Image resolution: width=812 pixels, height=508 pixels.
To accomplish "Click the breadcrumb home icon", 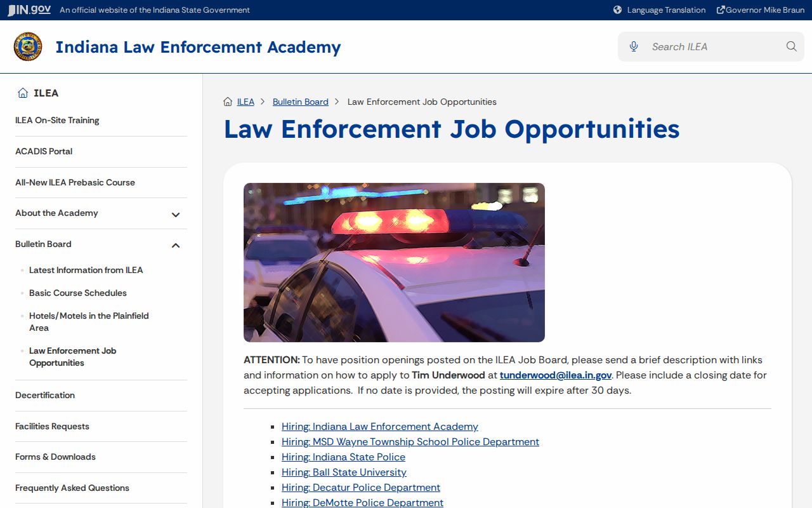I will pyautogui.click(x=228, y=102).
